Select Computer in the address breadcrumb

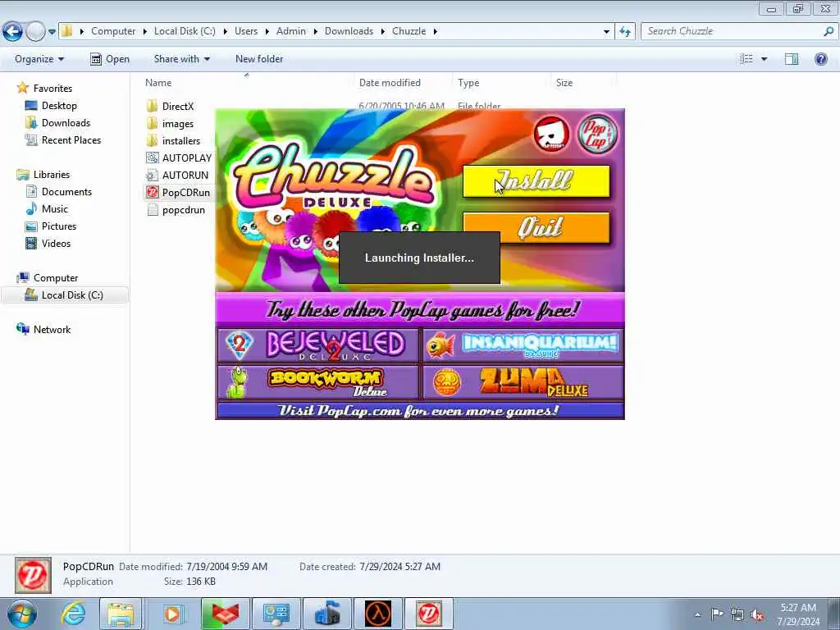tap(113, 31)
